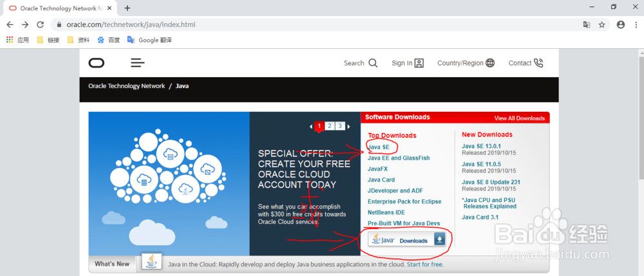Click Special Offer banner headline
Viewport: 644px width, 276px height.
(x=304, y=169)
